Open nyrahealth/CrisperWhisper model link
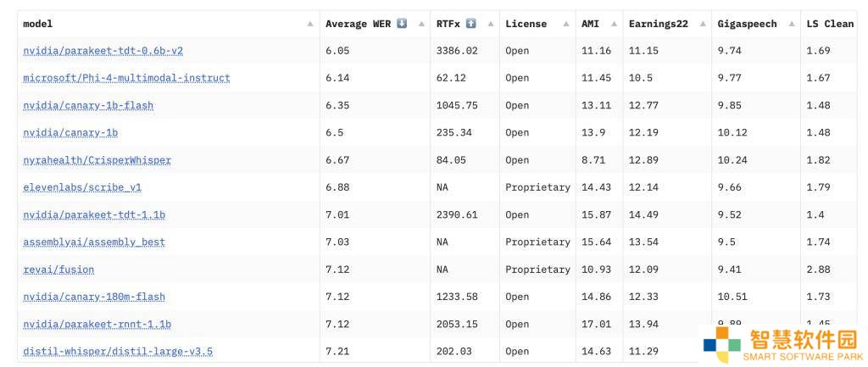Screen dimensions: 868x367 point(97,160)
